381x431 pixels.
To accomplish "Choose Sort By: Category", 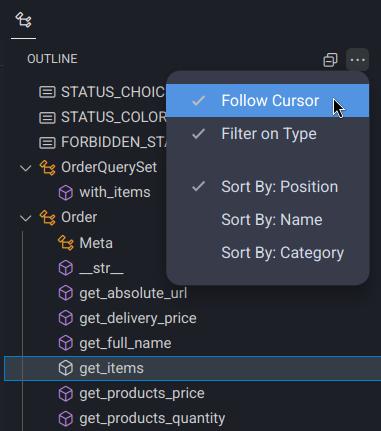I will (x=268, y=252).
